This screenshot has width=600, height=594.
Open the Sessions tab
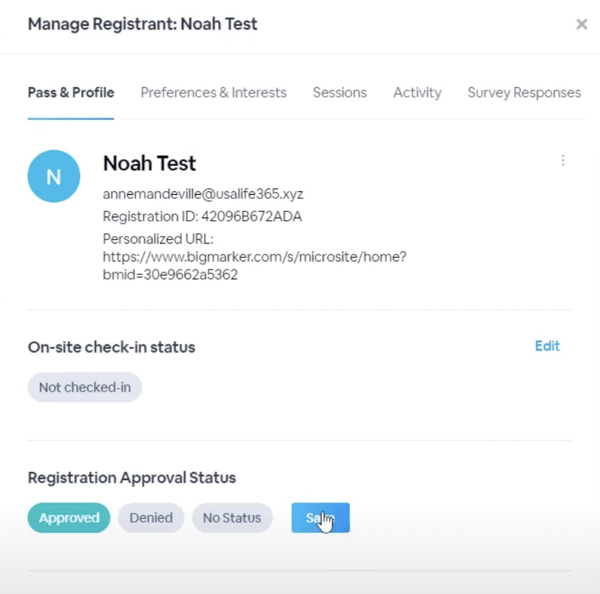click(x=340, y=93)
